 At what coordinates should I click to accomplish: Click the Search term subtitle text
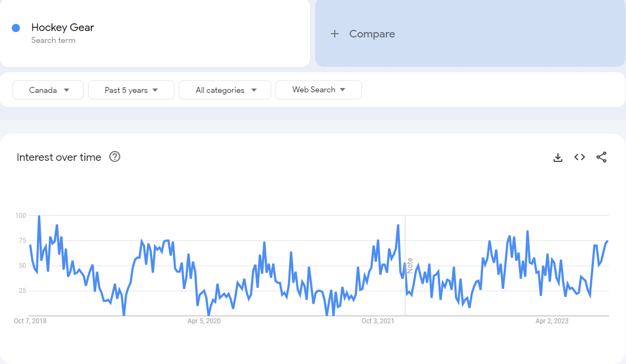click(53, 40)
